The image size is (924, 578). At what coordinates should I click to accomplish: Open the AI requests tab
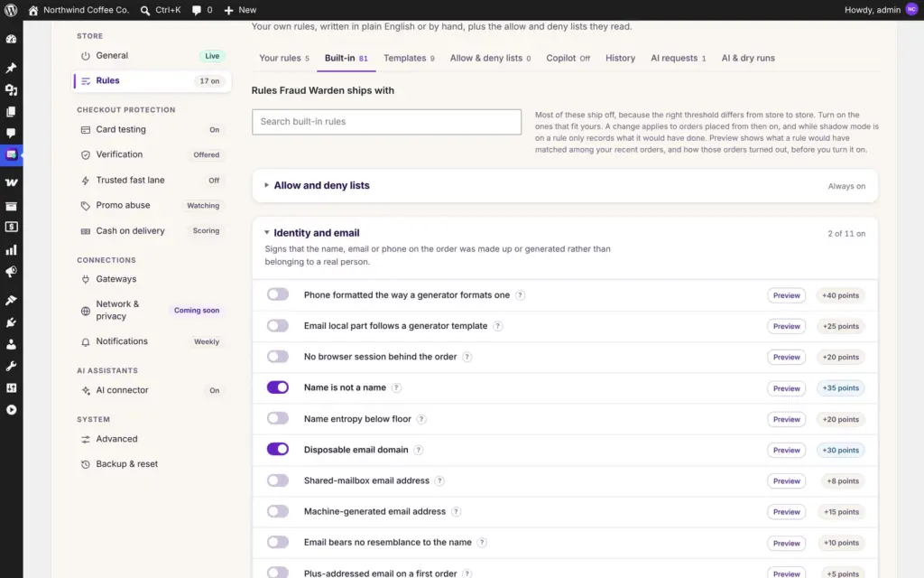[x=678, y=58]
